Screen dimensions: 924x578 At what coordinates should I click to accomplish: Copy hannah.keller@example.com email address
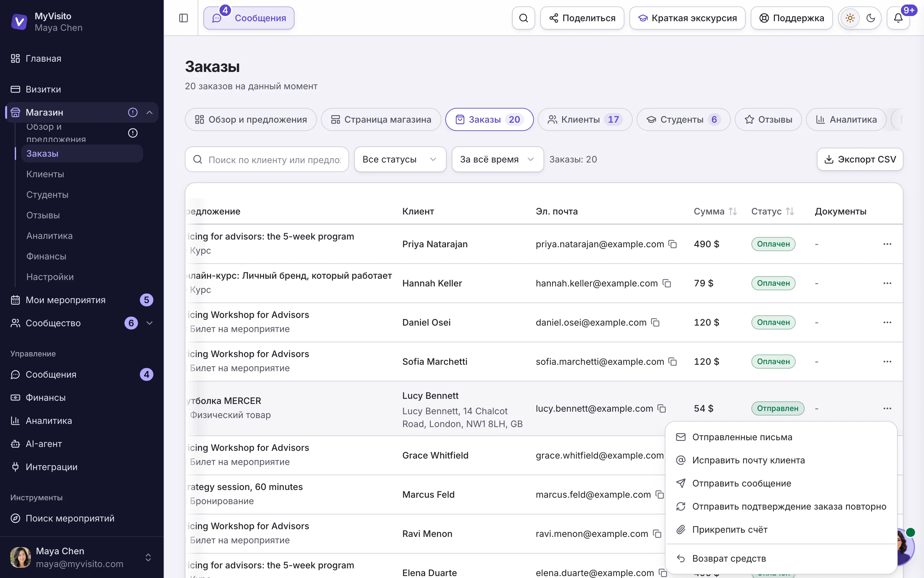667,283
